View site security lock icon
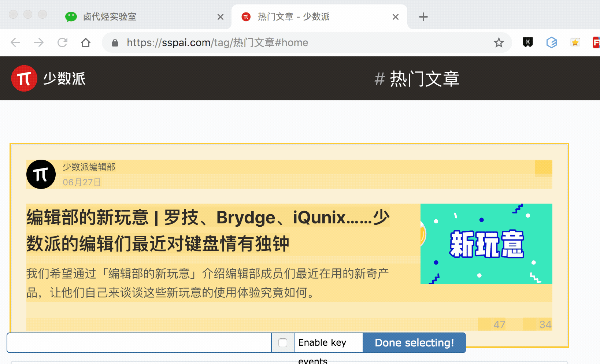 (x=115, y=43)
